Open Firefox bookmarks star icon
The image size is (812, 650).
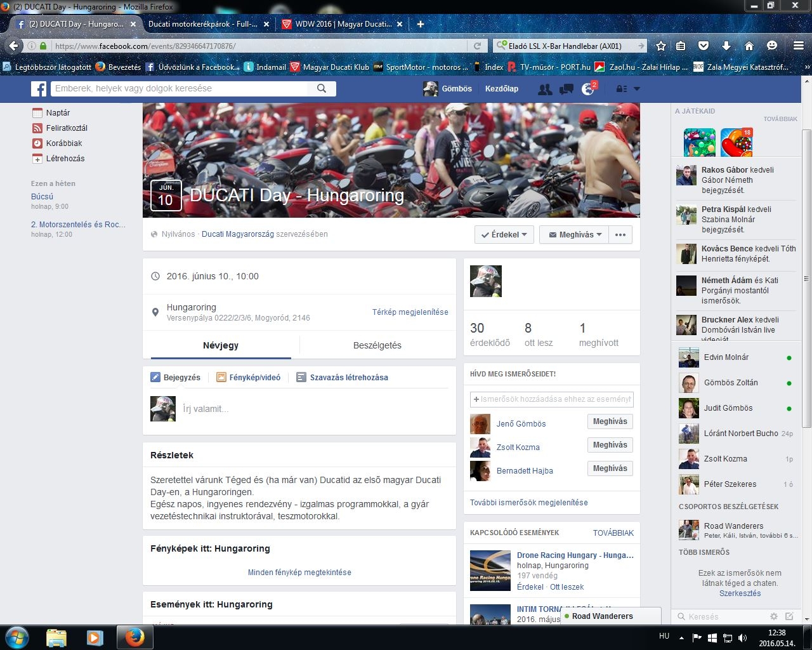click(661, 46)
